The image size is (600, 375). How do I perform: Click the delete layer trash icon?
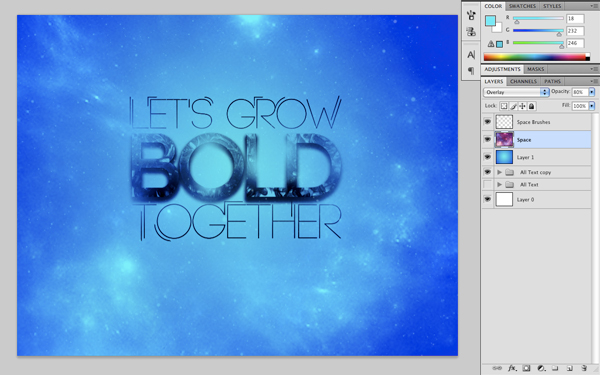[584, 368]
